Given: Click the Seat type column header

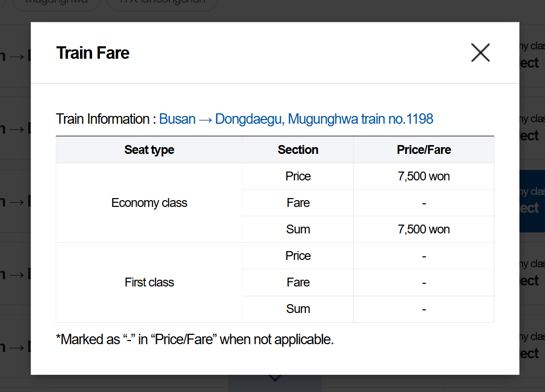Looking at the screenshot, I should (x=149, y=150).
